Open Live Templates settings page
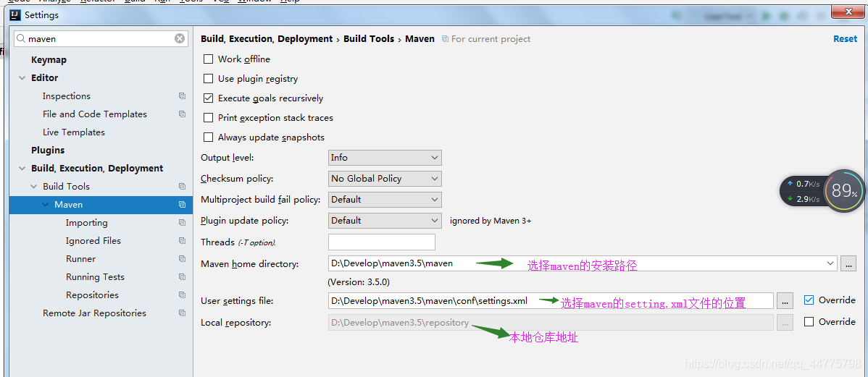The height and width of the screenshot is (377, 868). (x=74, y=132)
